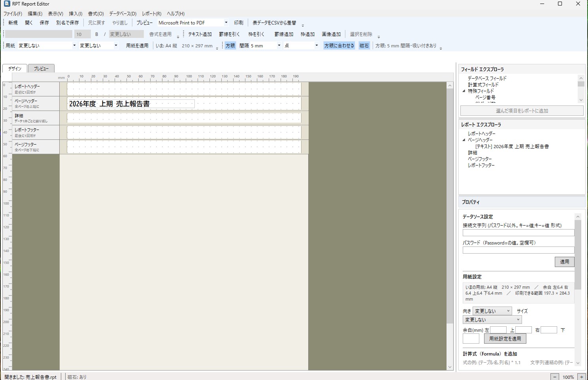Click the 適用 button under the password field

565,262
